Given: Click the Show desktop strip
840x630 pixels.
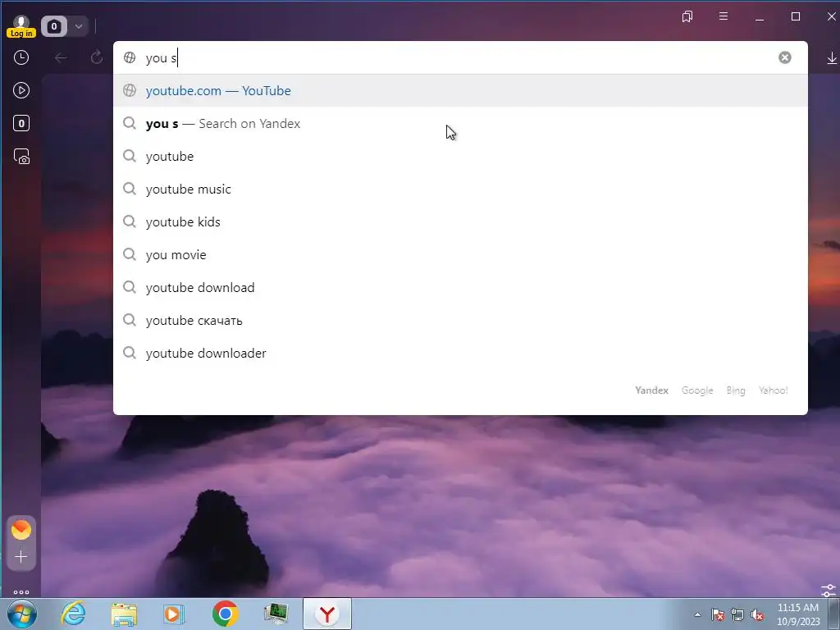Looking at the screenshot, I should coord(834,614).
